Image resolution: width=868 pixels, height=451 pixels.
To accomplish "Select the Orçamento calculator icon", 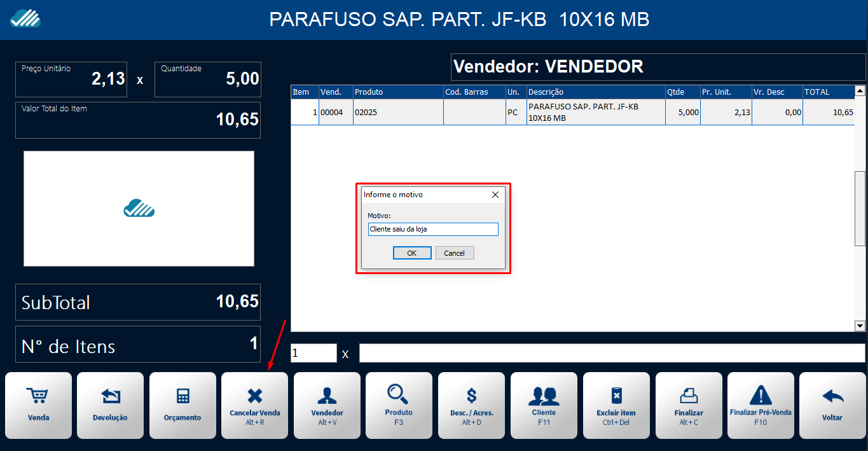I will (x=183, y=397).
